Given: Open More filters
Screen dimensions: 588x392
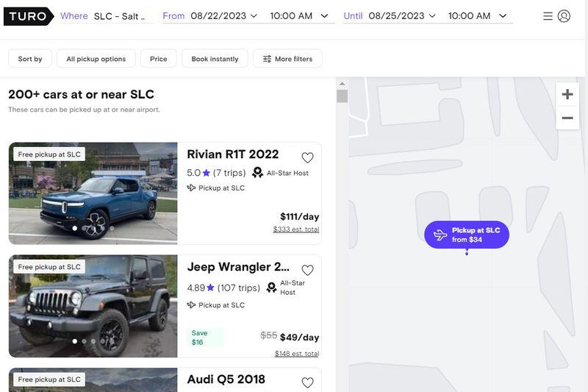Looking at the screenshot, I should pos(287,59).
